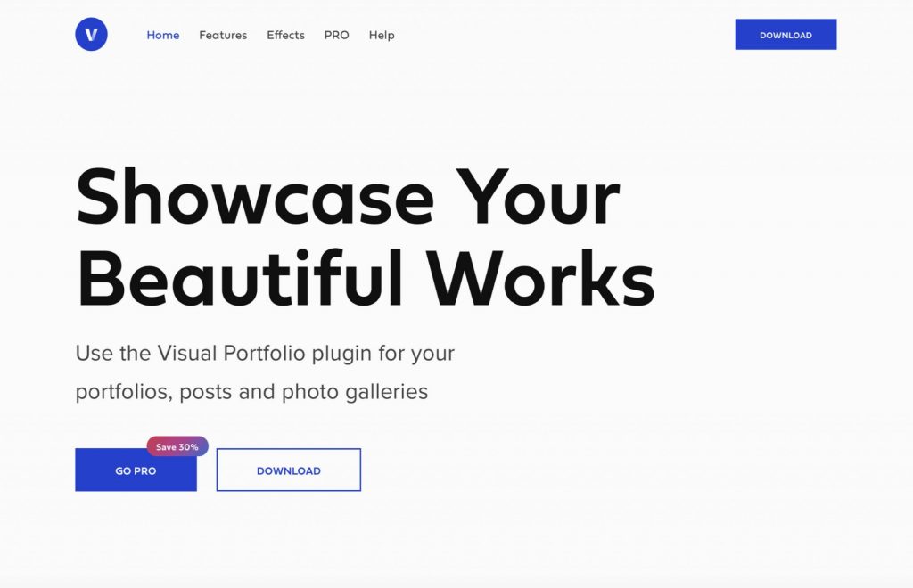Click Home to return to the homepage
Image resolution: width=913 pixels, height=588 pixels.
(x=162, y=35)
